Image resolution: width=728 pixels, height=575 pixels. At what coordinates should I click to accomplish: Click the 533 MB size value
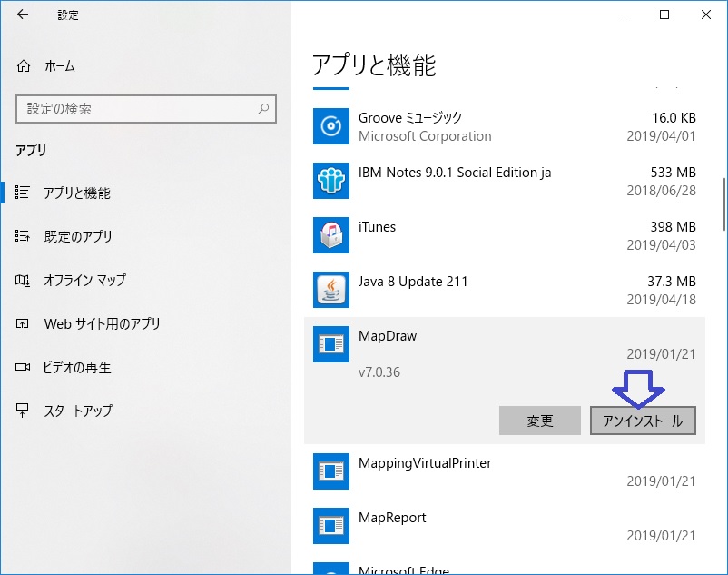pos(674,173)
